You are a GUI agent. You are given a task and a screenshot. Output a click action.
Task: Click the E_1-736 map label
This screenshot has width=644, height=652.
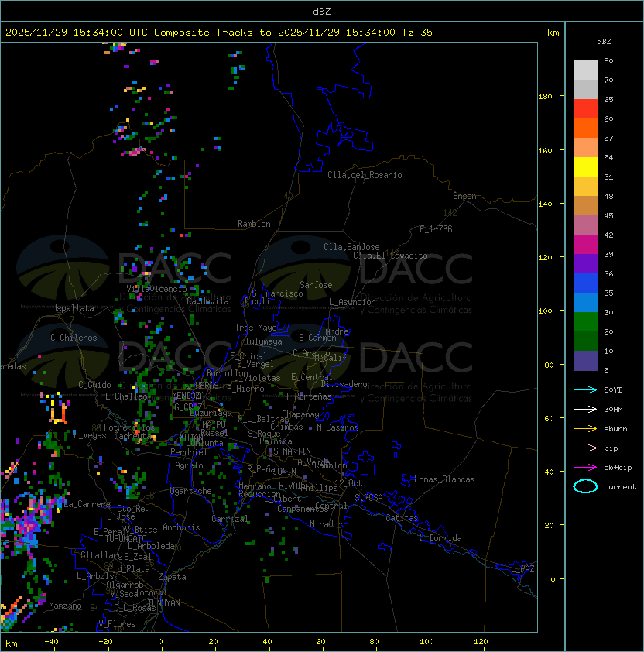[436, 229]
